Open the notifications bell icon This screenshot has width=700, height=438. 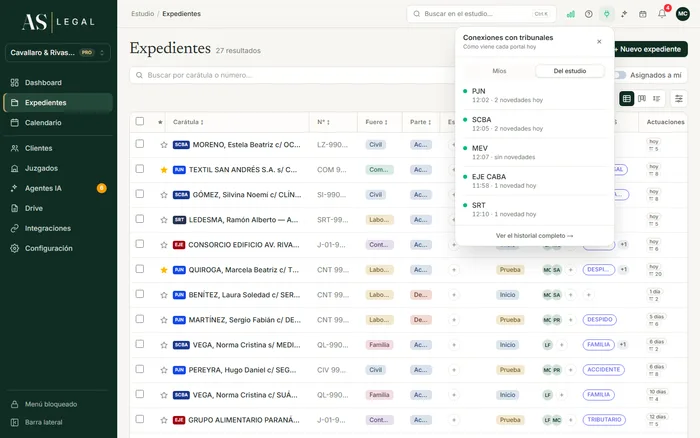662,14
